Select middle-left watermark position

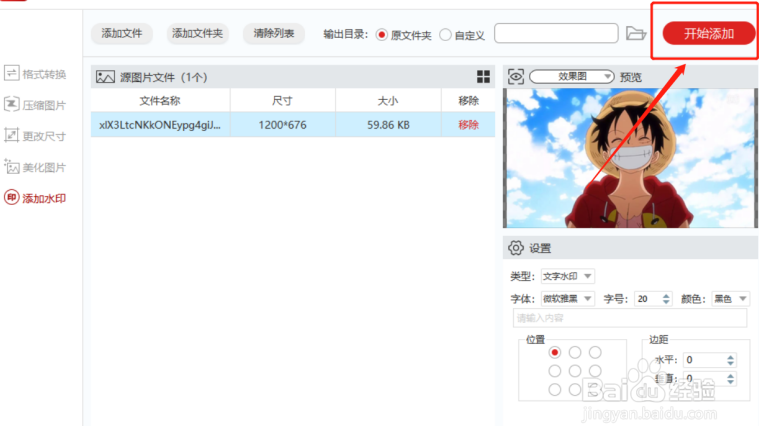click(x=555, y=371)
